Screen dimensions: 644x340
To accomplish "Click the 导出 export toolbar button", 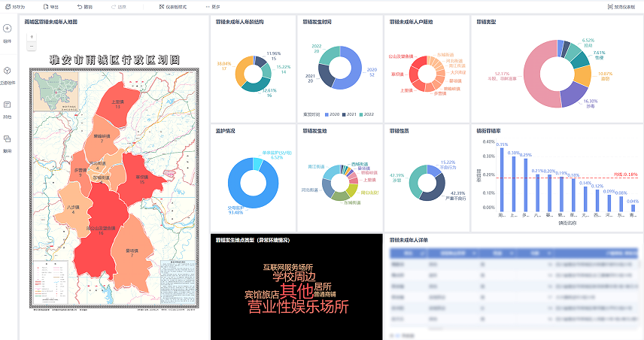I will click(x=51, y=7).
